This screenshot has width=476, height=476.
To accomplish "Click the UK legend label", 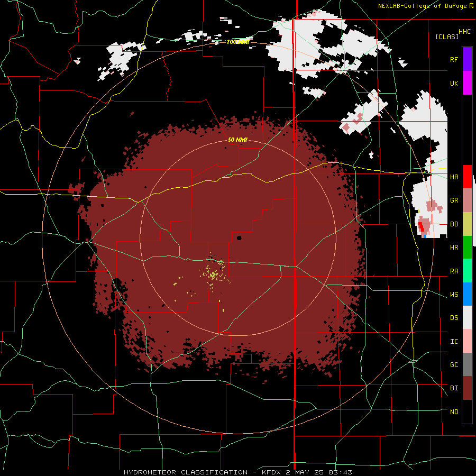I will (x=454, y=83).
